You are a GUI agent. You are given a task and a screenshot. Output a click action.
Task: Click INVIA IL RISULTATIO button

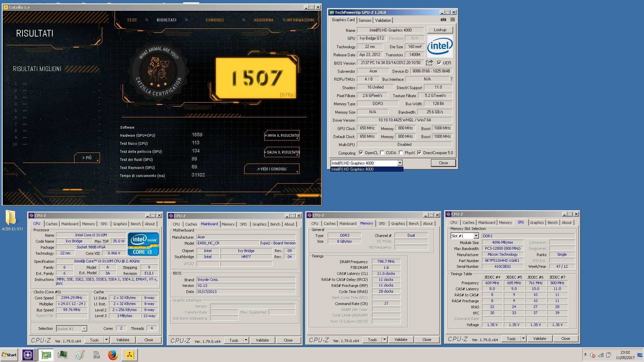click(282, 135)
